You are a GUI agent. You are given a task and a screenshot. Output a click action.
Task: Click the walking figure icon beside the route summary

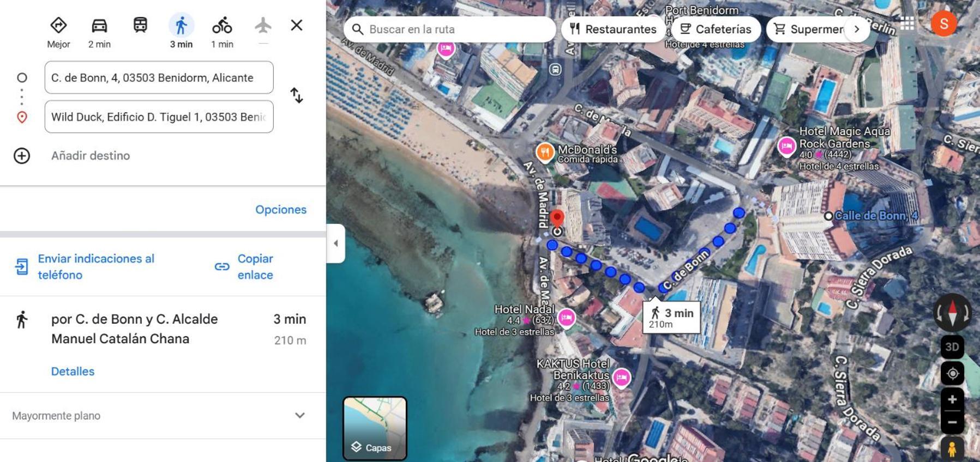[x=22, y=319]
